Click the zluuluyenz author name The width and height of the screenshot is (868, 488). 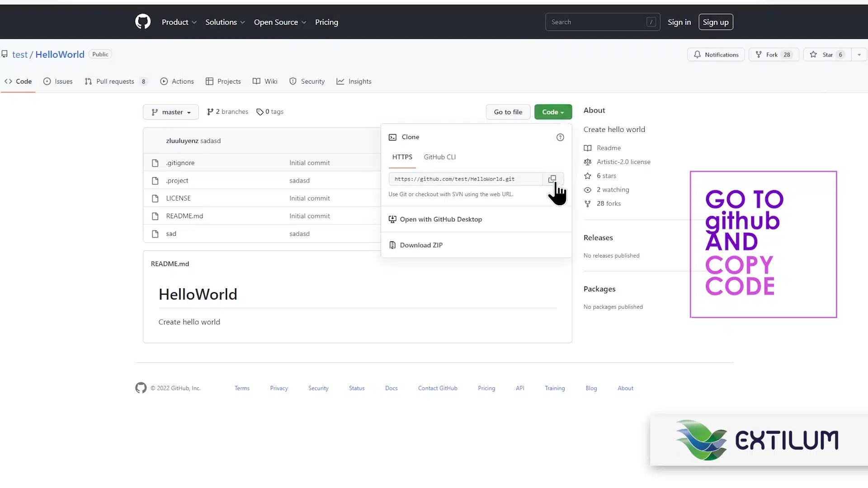coord(182,141)
